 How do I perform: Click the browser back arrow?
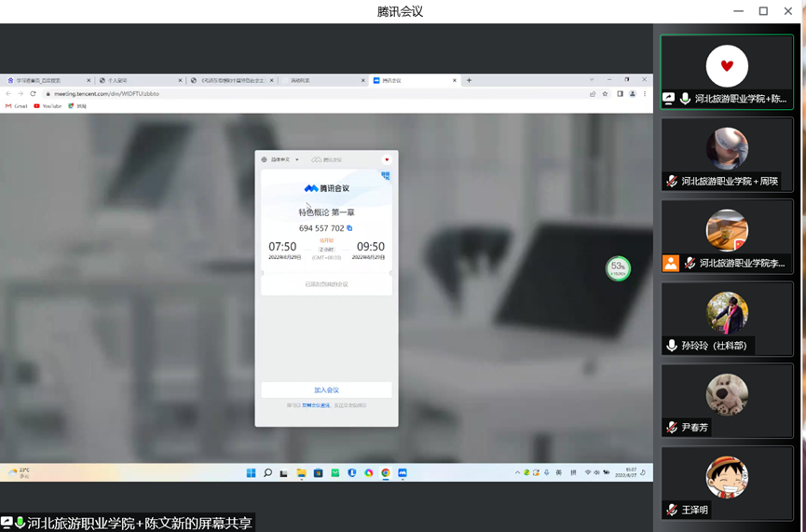(8, 93)
